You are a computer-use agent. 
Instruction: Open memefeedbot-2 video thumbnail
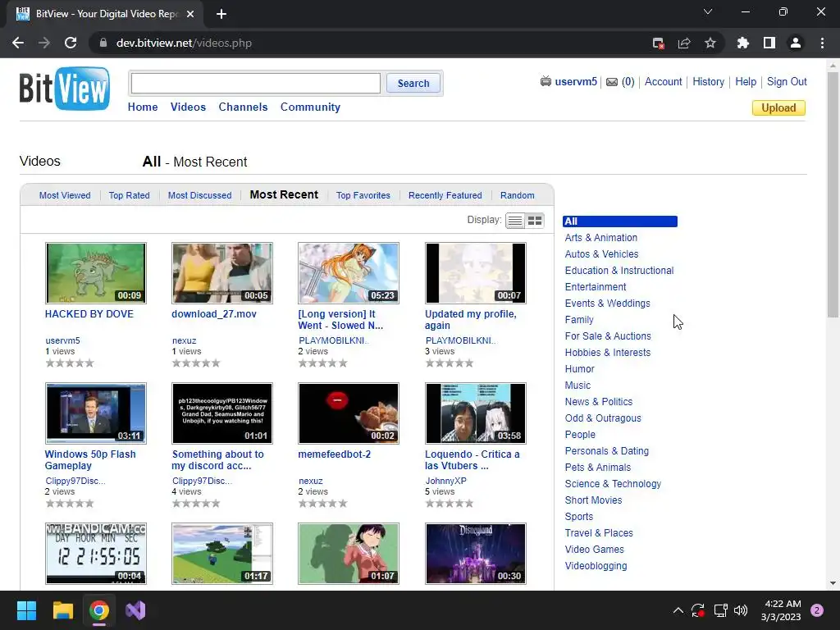349,413
